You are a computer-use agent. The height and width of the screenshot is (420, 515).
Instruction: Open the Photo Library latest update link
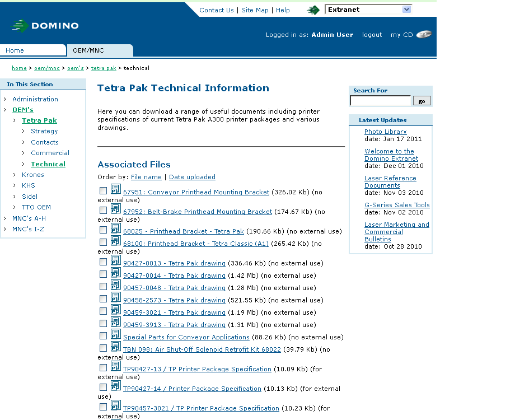click(385, 132)
